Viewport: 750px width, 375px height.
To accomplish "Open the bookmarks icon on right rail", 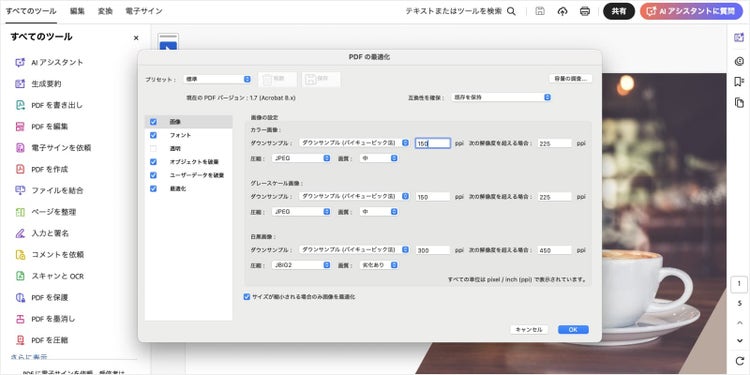I will pos(739,82).
